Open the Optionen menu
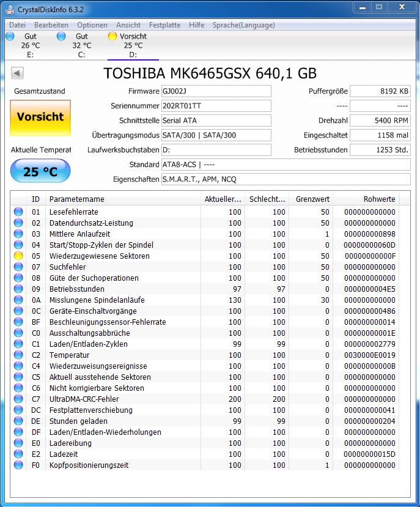The width and height of the screenshot is (420, 507). pyautogui.click(x=92, y=25)
